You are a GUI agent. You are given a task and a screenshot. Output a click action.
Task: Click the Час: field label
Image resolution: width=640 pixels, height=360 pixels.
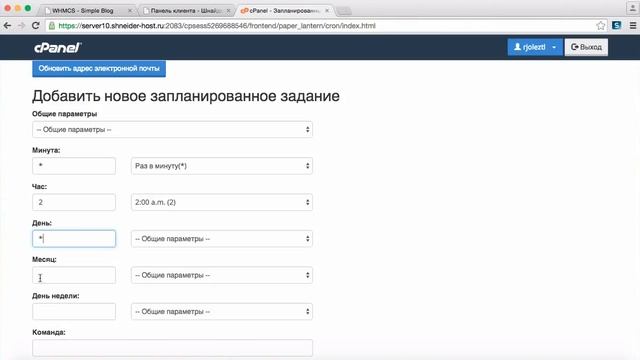click(40, 187)
